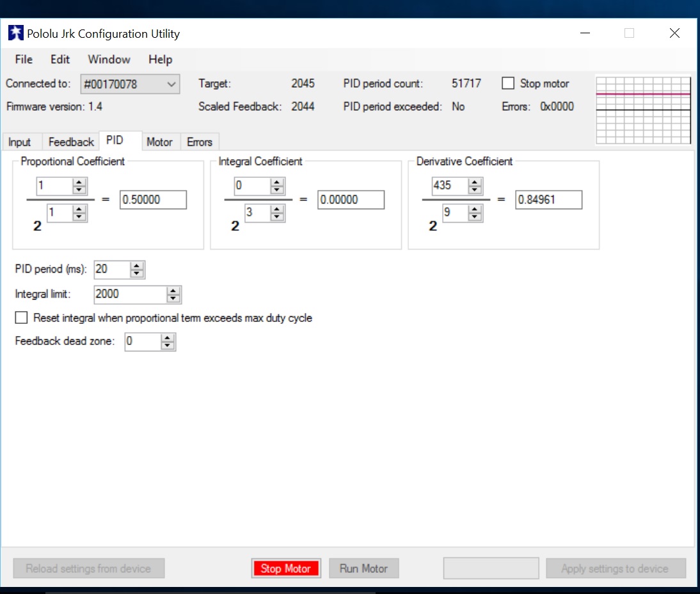Minimize the Pololu Jrk Configuration Utility window

pos(585,33)
